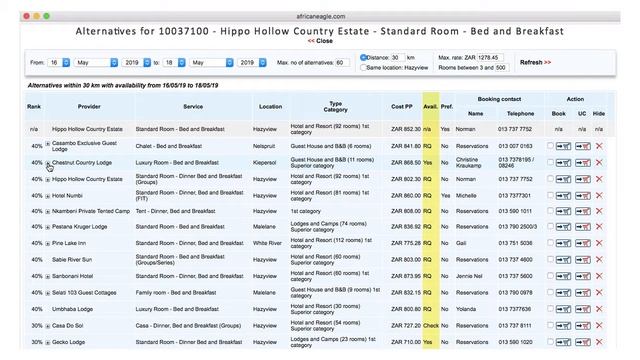
Task: Book cart icon for Casa Do Sol
Action: 563,326
